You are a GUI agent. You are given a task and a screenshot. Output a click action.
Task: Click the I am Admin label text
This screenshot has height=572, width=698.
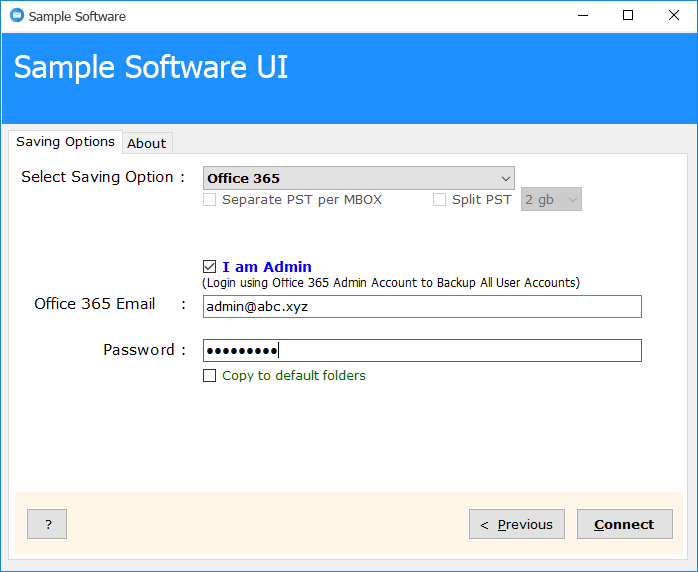pos(267,267)
